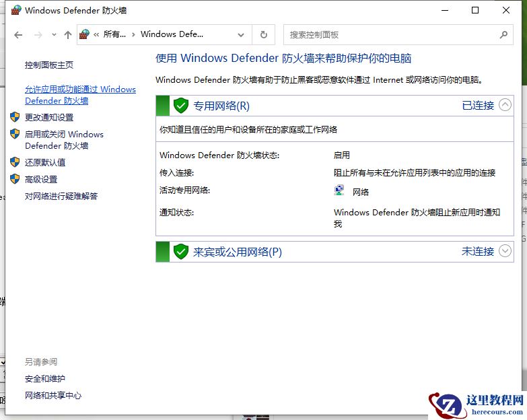527x420 pixels.
Task: Click shield icon beside 更改通知设置
Action: (x=15, y=117)
